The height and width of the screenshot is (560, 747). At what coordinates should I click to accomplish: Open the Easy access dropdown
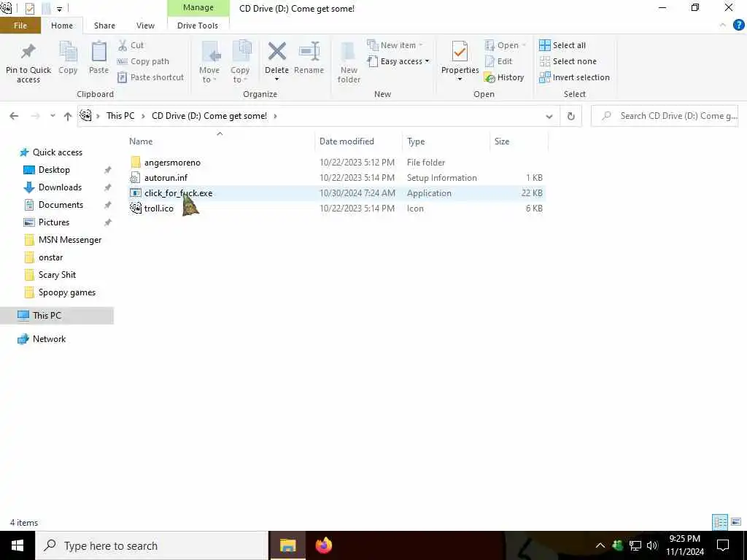(398, 61)
